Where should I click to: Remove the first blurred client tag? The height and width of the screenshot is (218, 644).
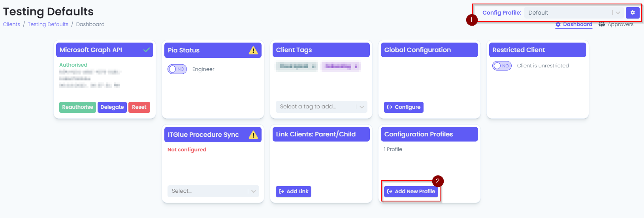313,67
